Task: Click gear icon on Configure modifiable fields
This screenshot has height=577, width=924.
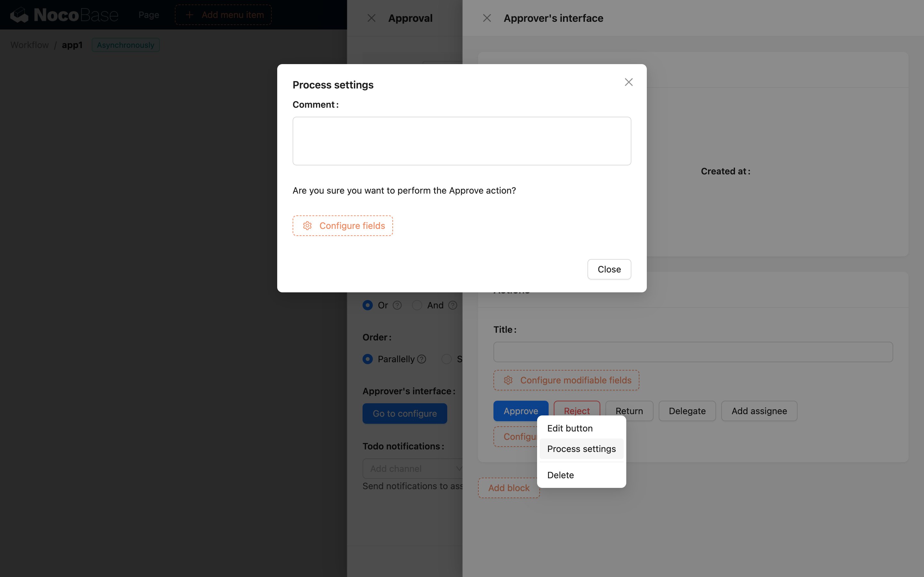Action: click(x=508, y=380)
